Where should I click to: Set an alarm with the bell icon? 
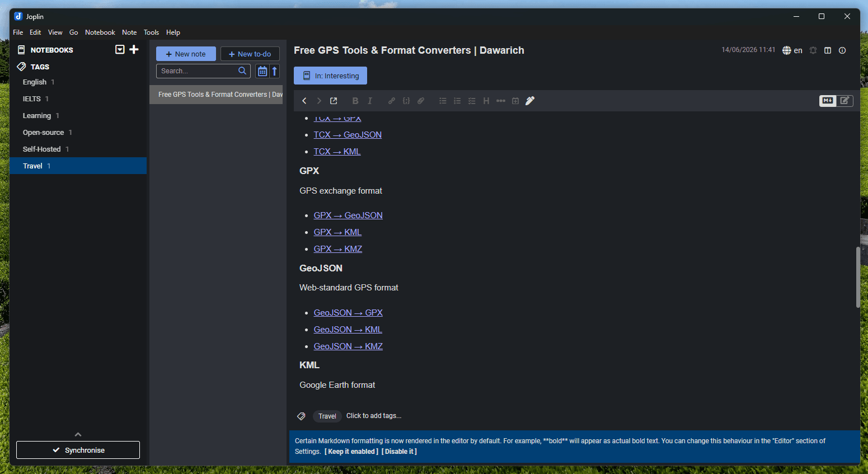(813, 50)
